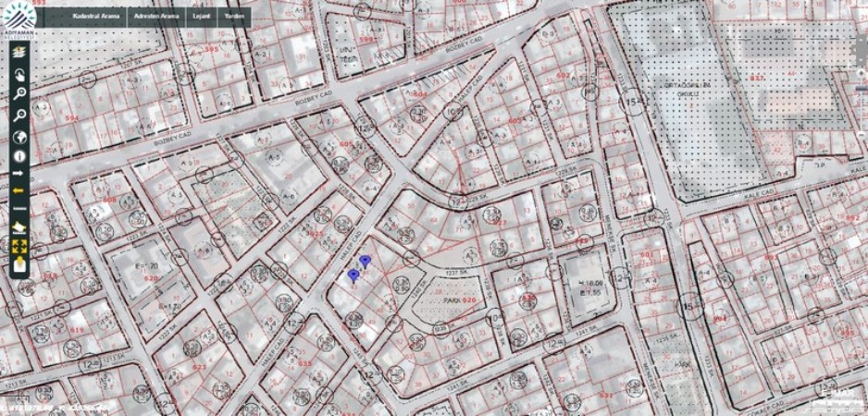
Task: Toggle the yellow fullscreen arrows icon
Action: click(x=19, y=247)
